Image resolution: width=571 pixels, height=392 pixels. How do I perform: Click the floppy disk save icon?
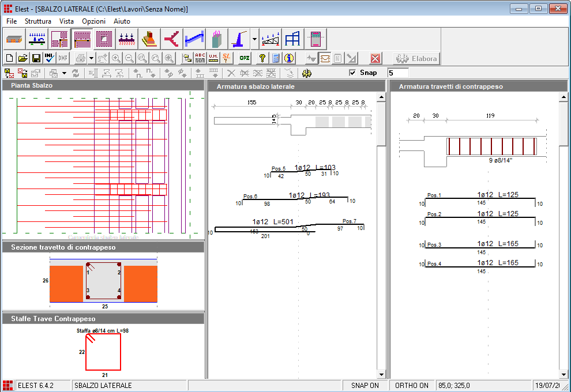36,58
